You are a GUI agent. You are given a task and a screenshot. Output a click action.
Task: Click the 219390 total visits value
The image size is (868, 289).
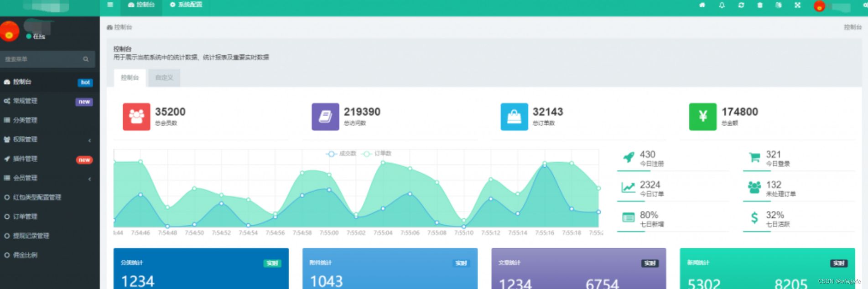(362, 112)
